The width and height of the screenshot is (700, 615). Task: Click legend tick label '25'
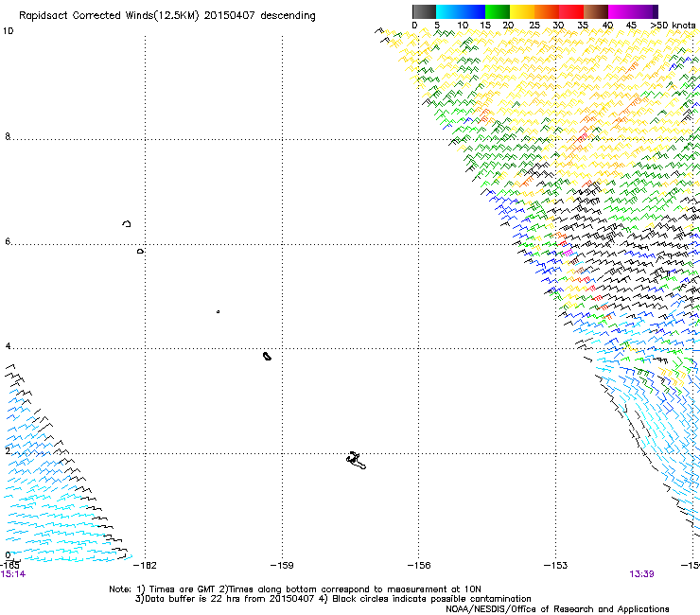coord(534,26)
